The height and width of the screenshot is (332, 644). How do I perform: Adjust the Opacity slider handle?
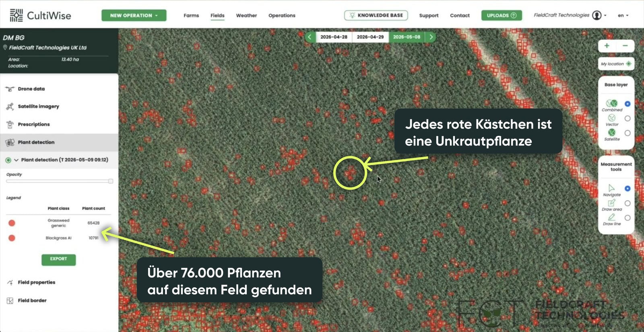click(x=111, y=181)
